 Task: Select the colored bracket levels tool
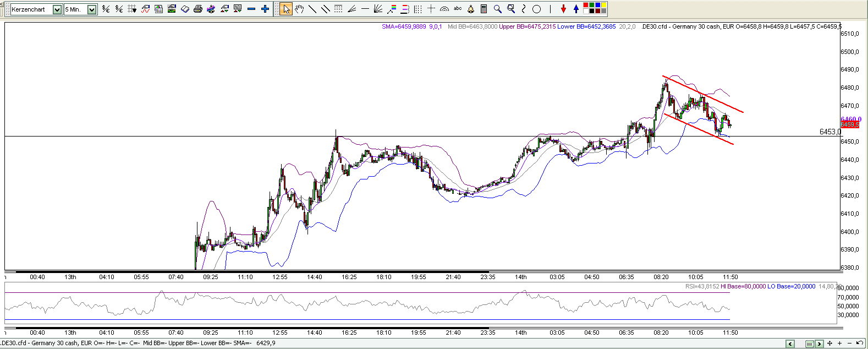405,9
